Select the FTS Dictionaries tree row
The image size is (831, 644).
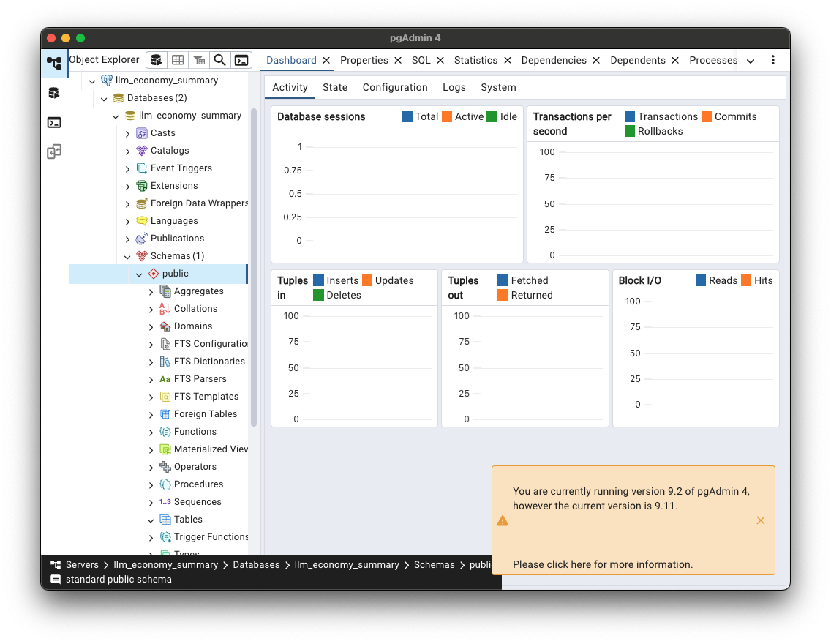tap(159, 362)
